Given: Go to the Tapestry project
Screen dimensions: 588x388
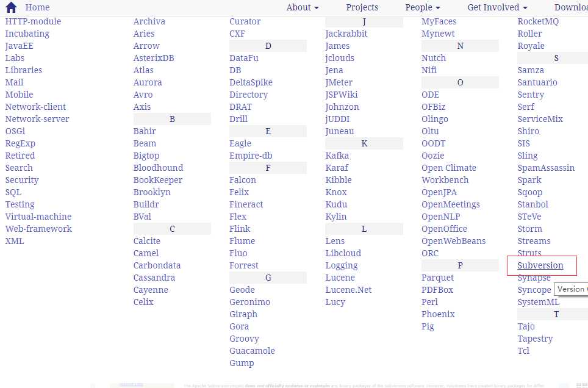Looking at the screenshot, I should [535, 339].
